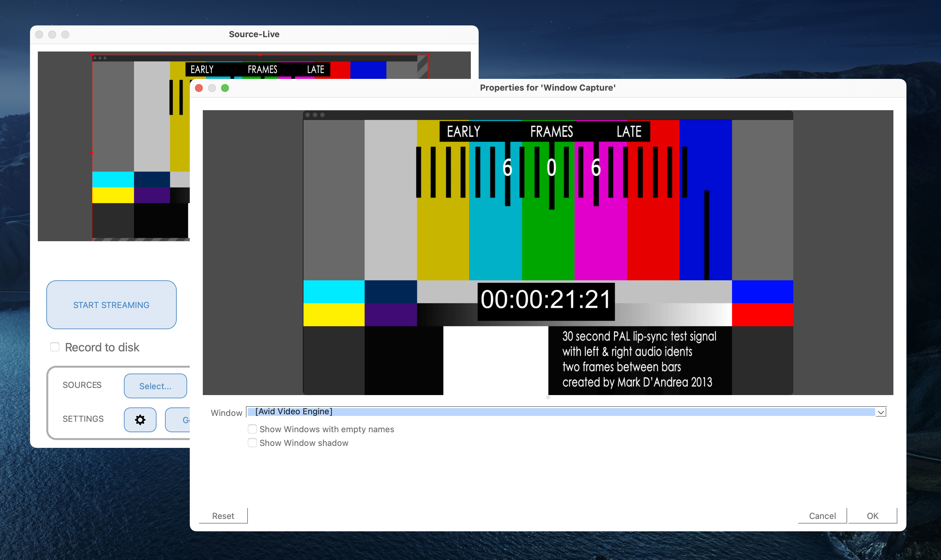Image resolution: width=941 pixels, height=560 pixels.
Task: Click gray minimize button of Properties window
Action: coord(212,88)
